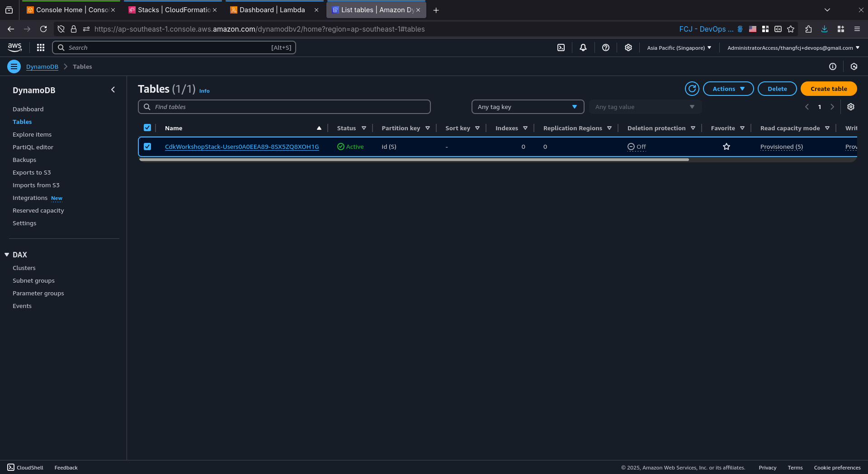Open PartiQL editor in sidebar

(x=33, y=147)
